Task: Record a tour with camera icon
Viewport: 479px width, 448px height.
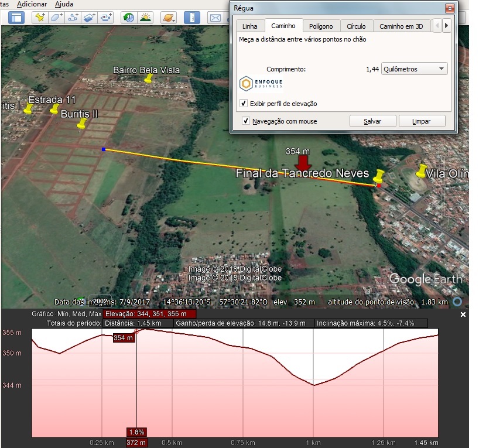Action: tap(106, 18)
